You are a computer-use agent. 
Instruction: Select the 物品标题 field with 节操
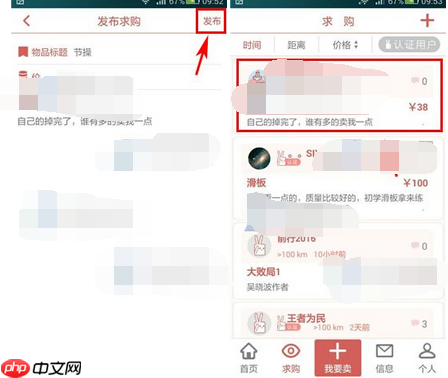[x=119, y=52]
